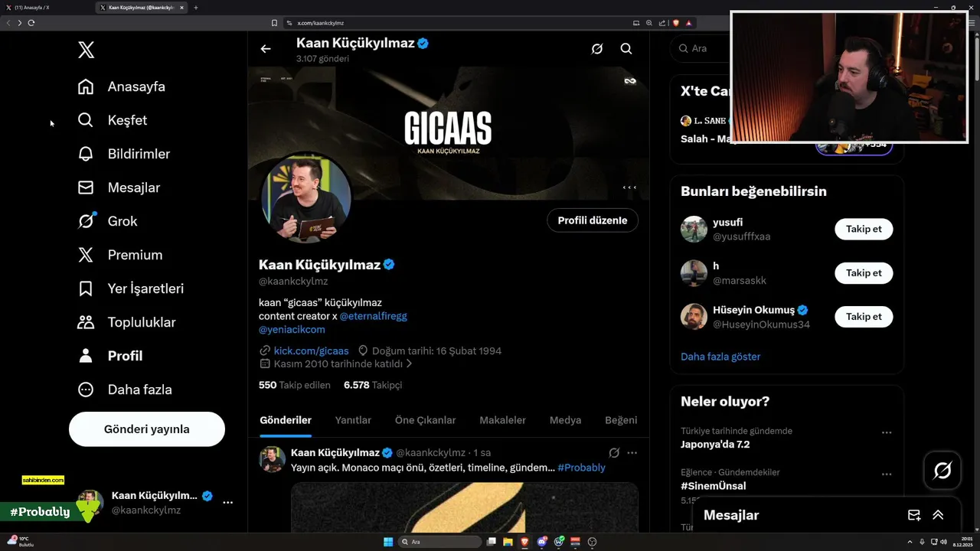Expand the Mesajlar drawer with double chevron
Viewport: 980px width, 551px height.
[x=938, y=515]
